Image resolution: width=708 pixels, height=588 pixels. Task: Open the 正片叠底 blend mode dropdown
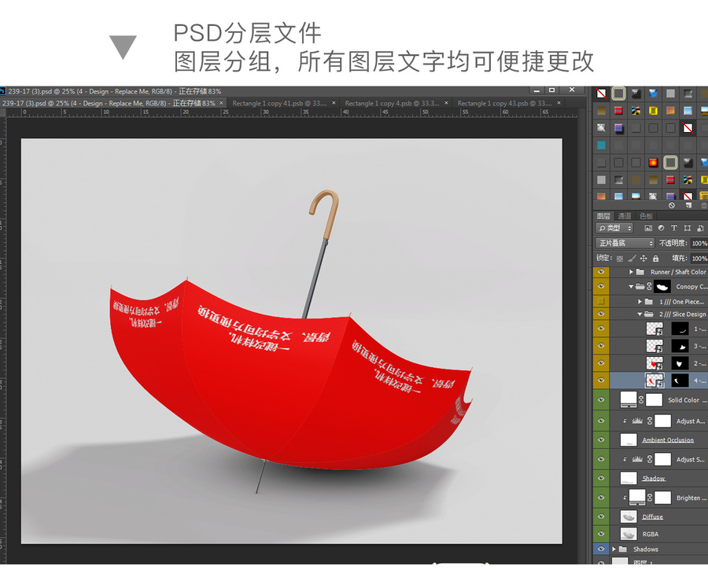point(625,243)
